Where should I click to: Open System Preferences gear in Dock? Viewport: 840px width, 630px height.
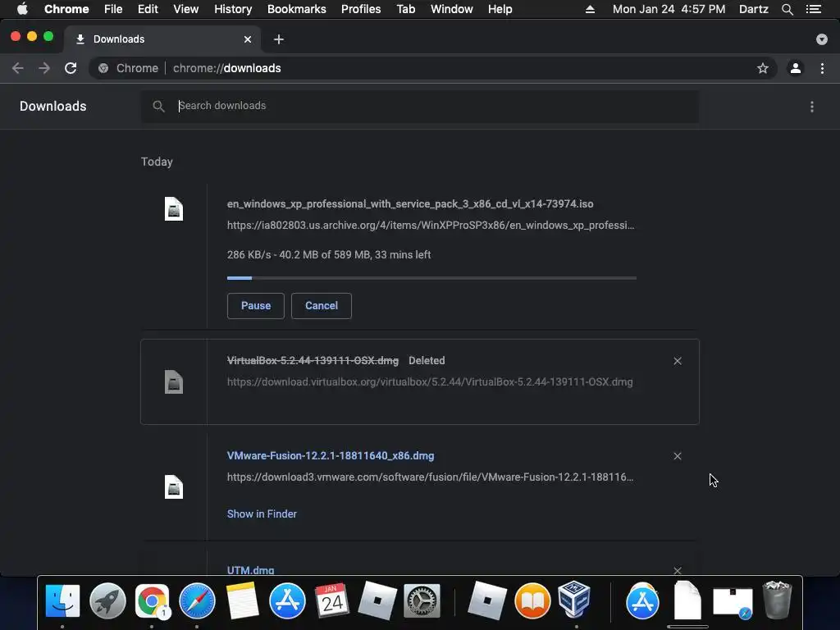tap(422, 601)
